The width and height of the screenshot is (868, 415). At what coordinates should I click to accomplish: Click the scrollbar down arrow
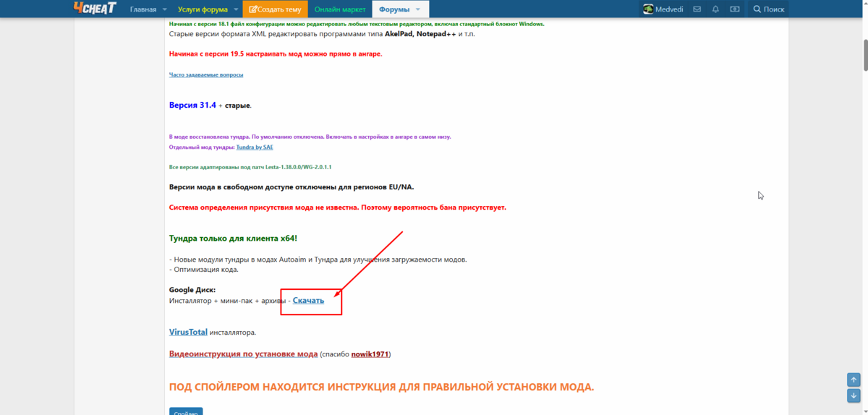click(865, 410)
